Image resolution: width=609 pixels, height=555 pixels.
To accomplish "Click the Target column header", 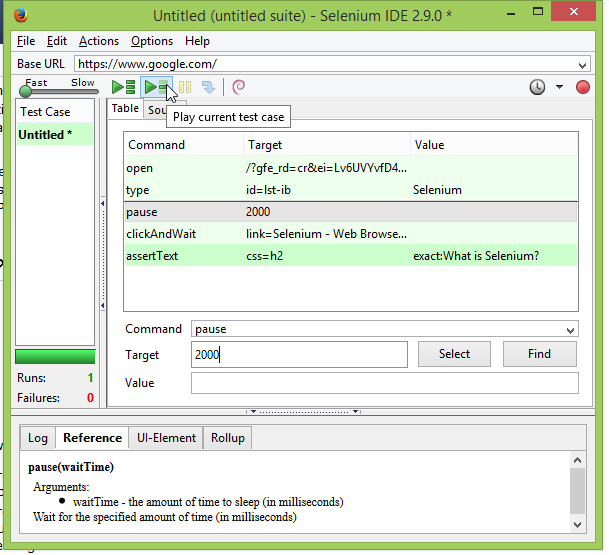I will (327, 145).
